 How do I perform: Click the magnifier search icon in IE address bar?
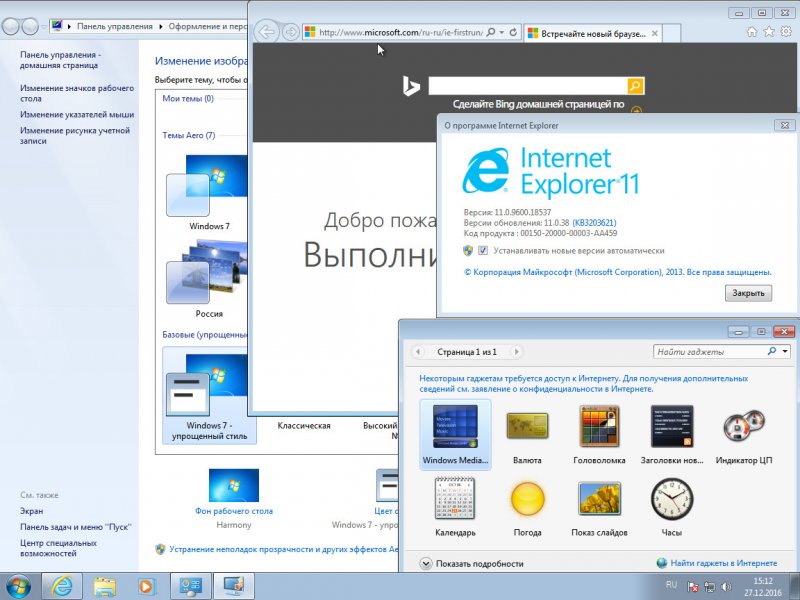click(x=490, y=32)
